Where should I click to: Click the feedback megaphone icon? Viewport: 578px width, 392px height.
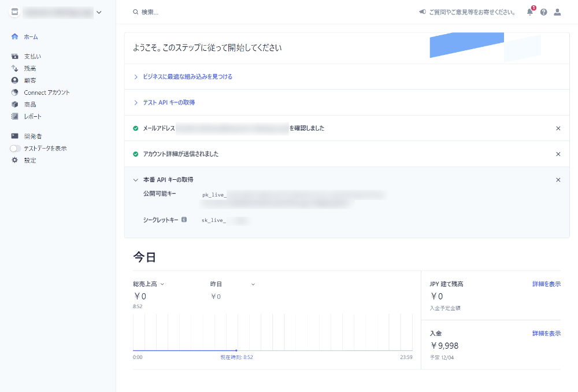click(x=423, y=12)
